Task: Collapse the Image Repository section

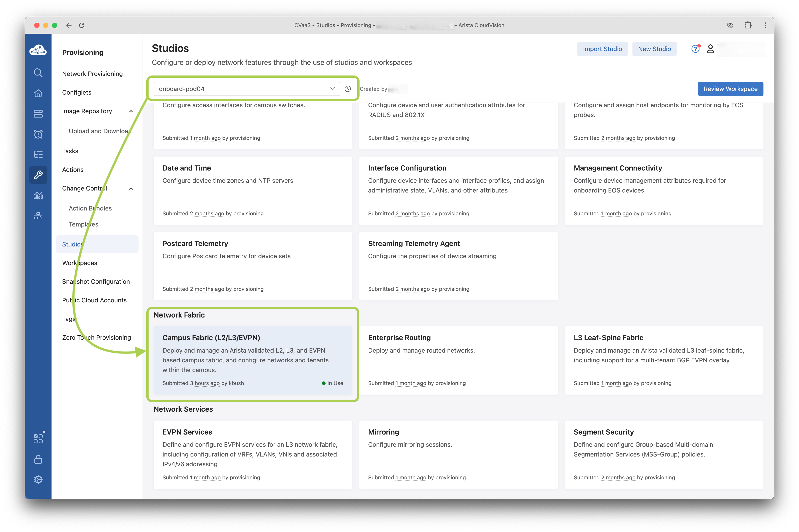Action: 131,111
